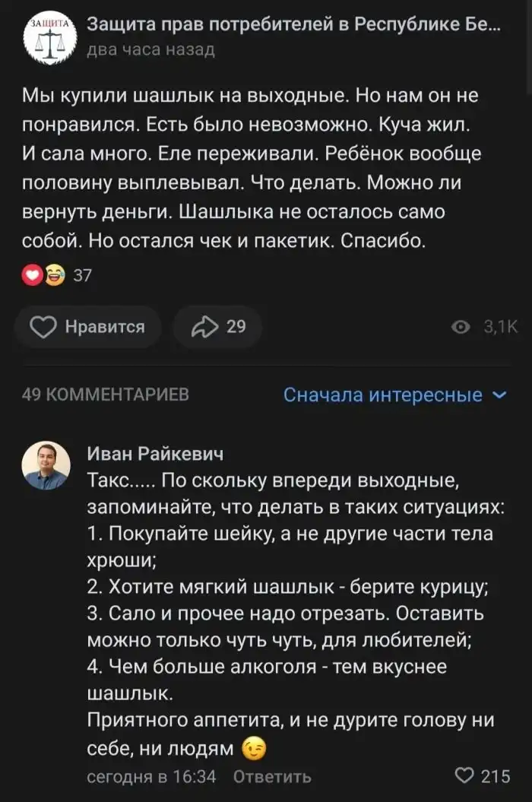
Task: Click the red heart reaction emoji
Action: click(x=33, y=275)
